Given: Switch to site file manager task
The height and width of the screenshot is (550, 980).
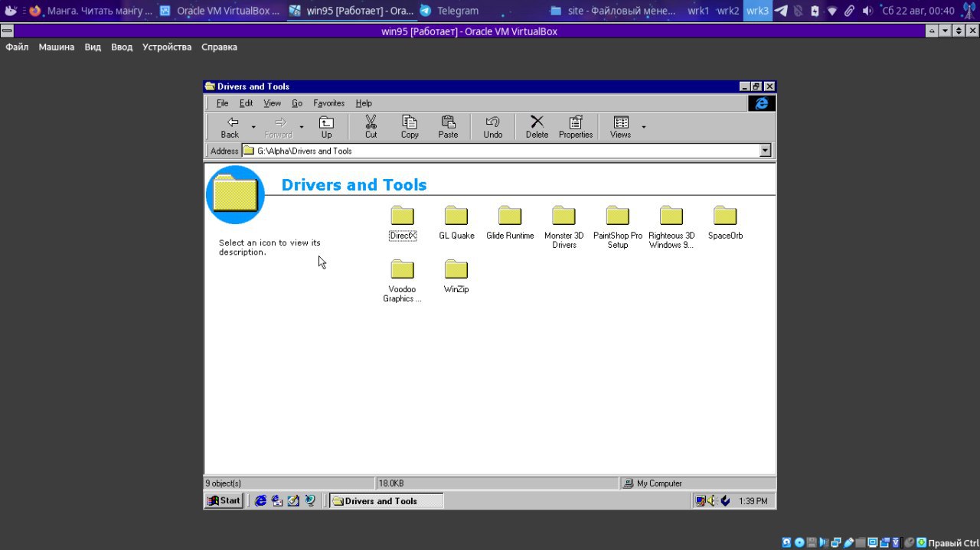Looking at the screenshot, I should [x=612, y=11].
